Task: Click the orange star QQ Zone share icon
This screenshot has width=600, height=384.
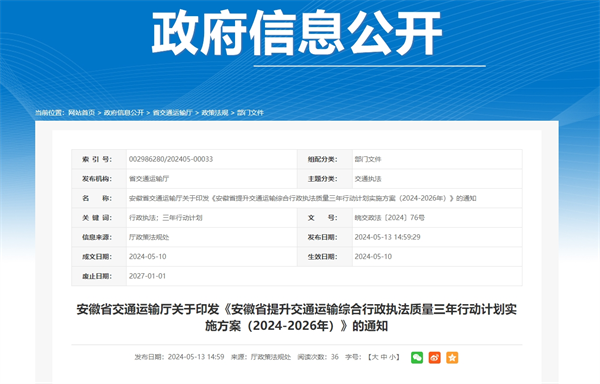Action: click(452, 357)
